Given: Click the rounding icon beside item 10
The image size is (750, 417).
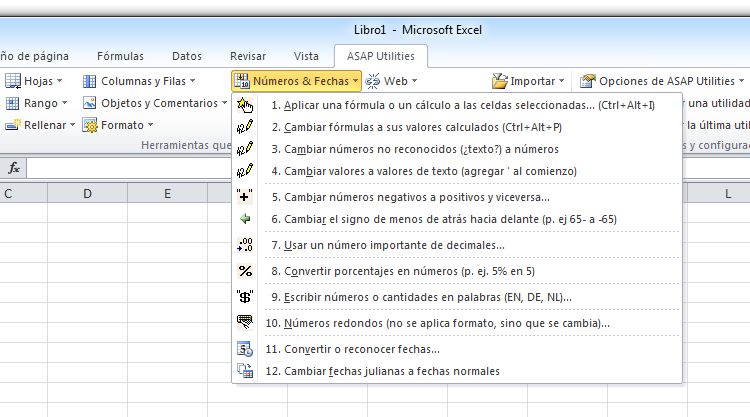Looking at the screenshot, I should point(245,322).
